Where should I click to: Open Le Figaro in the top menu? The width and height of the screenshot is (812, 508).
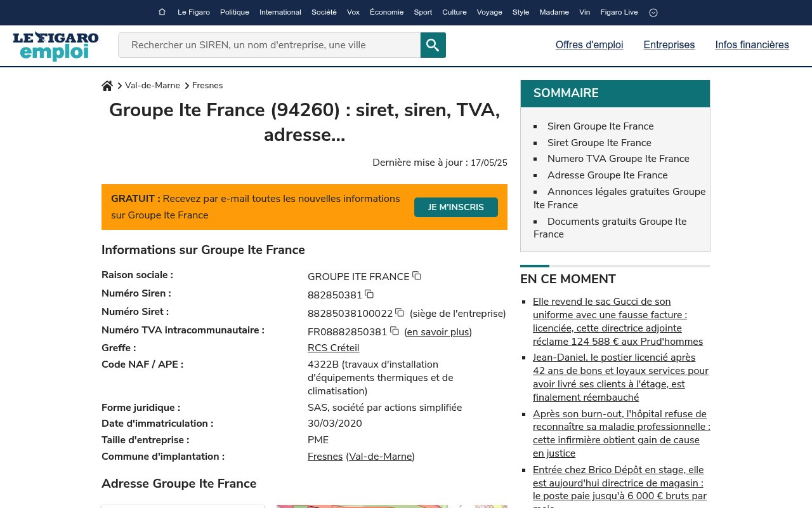(x=193, y=12)
